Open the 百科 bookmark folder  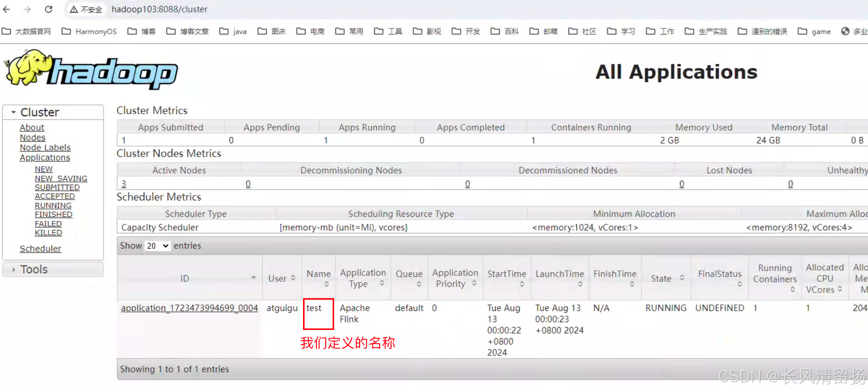click(505, 31)
